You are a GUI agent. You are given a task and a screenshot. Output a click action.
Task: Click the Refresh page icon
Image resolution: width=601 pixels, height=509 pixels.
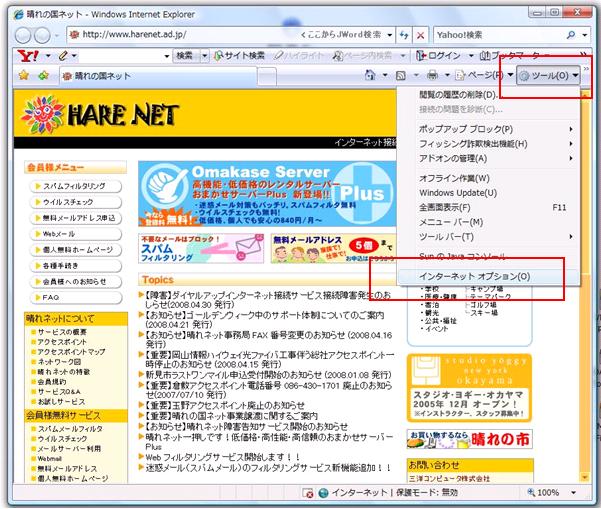tap(404, 35)
